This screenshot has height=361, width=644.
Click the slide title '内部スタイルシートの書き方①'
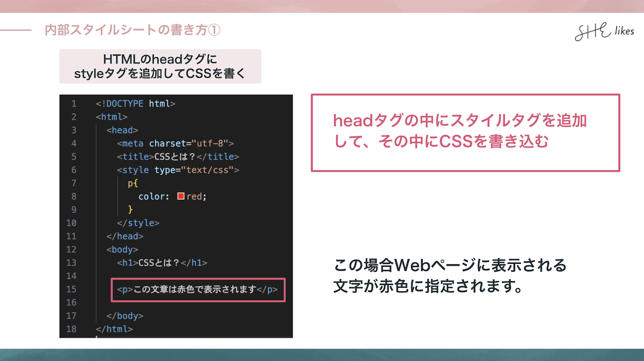point(133,30)
